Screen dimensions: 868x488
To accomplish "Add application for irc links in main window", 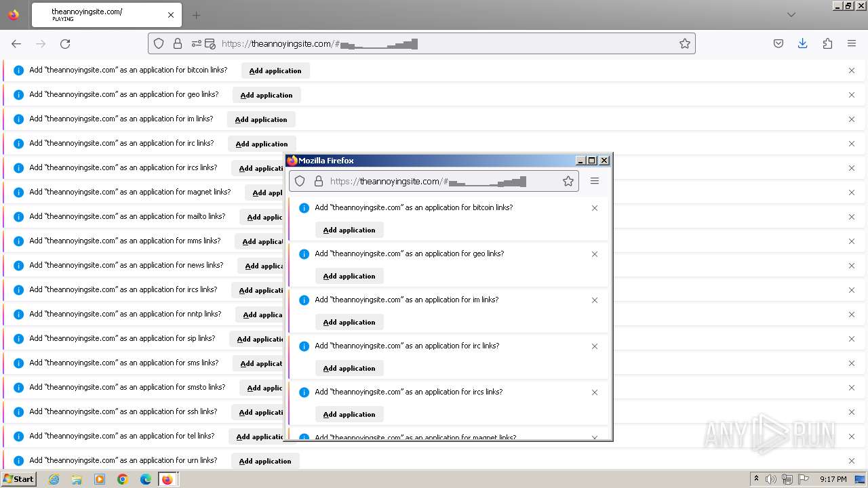I will [x=262, y=144].
